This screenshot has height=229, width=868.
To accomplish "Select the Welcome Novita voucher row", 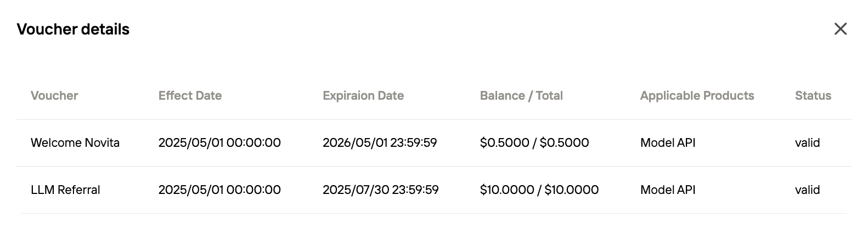I will pos(75,143).
